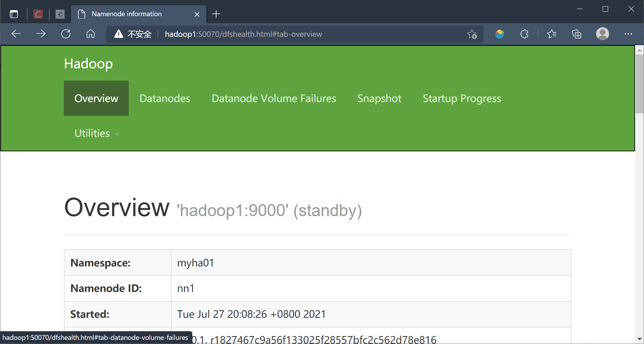The height and width of the screenshot is (344, 644).
Task: Switch to the red C pinned tab
Action: click(38, 14)
